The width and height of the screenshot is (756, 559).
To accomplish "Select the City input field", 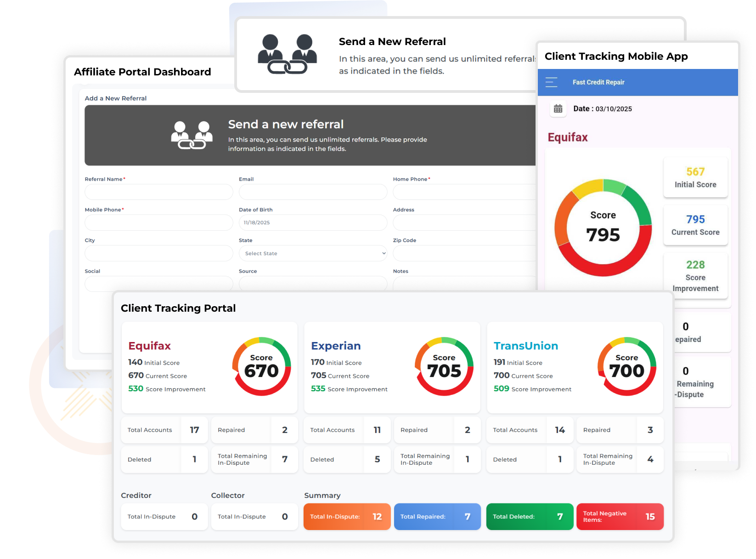I will (158, 253).
